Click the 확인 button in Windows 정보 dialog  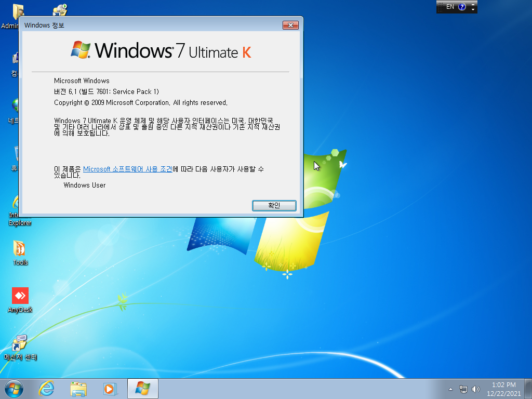point(274,205)
